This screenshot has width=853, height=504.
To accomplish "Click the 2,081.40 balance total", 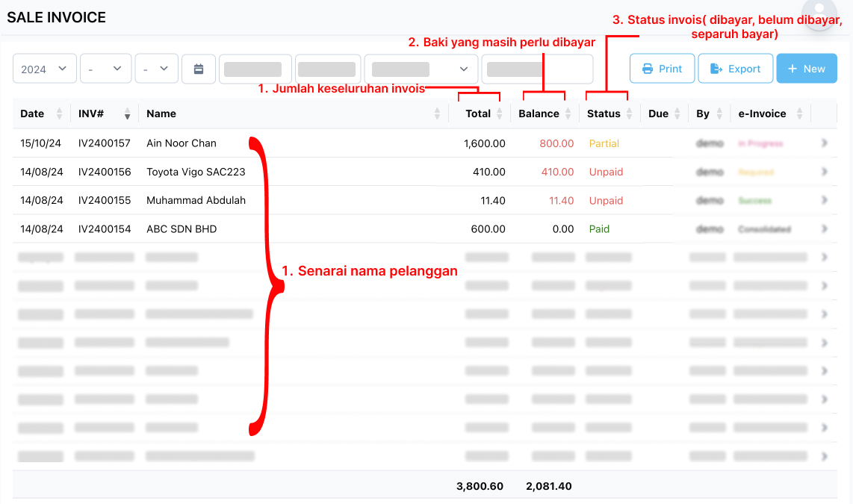I will pos(549,486).
